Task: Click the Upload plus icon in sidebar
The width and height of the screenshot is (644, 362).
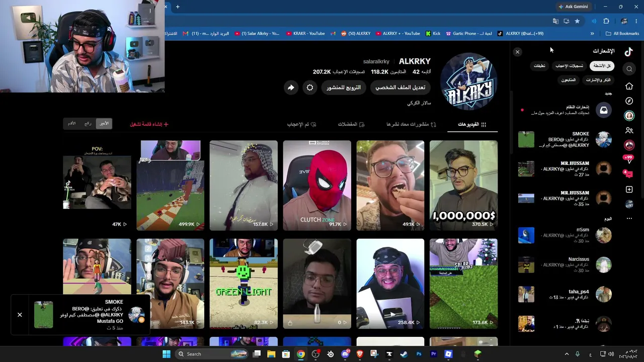Action: pyautogui.click(x=629, y=189)
